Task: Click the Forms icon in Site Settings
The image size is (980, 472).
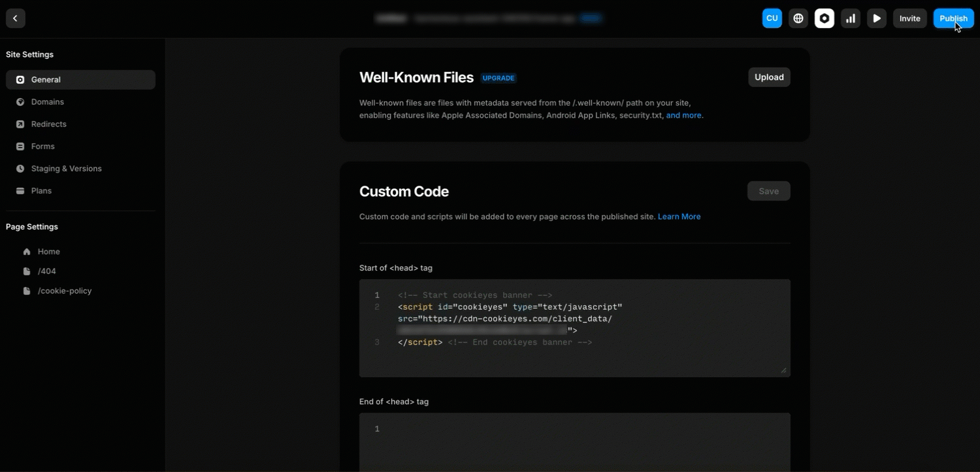Action: click(20, 146)
